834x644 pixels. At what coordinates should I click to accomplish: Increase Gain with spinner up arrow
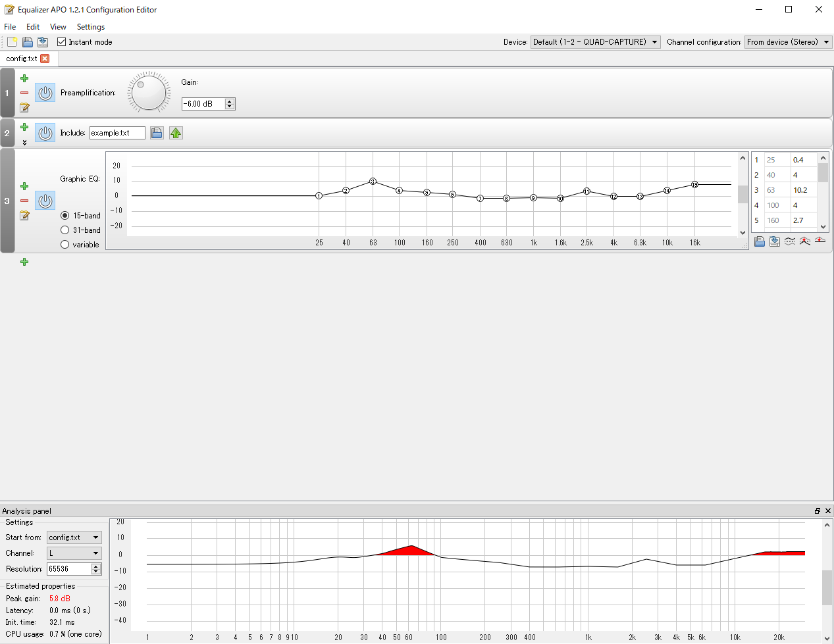click(x=230, y=101)
